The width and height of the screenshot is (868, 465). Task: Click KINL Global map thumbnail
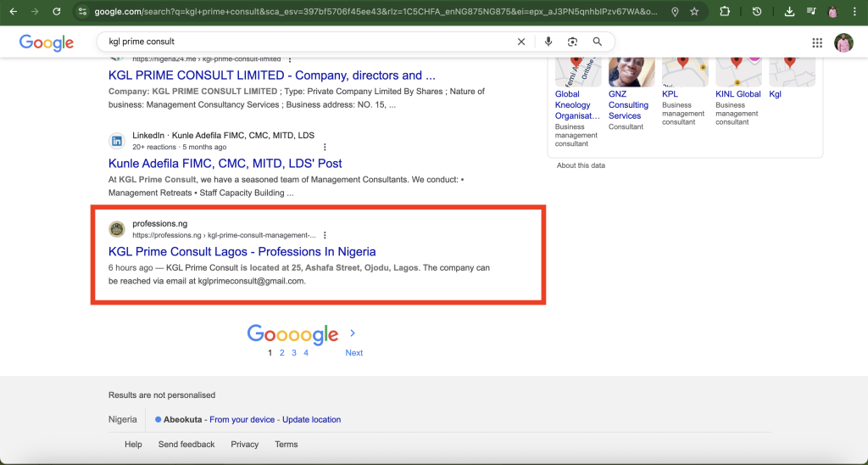[x=738, y=71]
